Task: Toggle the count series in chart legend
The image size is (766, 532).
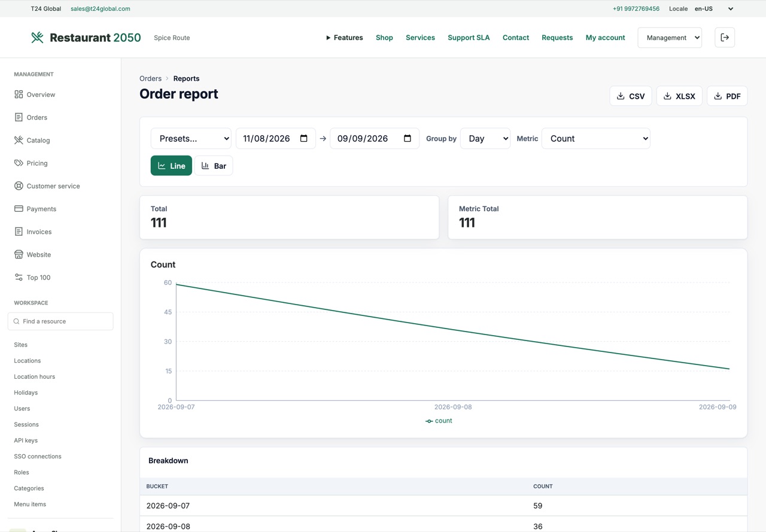Action: click(x=439, y=421)
